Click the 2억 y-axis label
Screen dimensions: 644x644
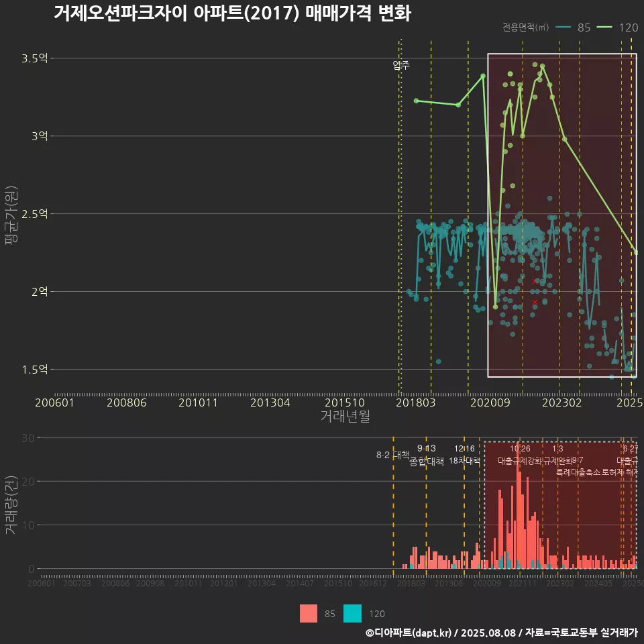(x=40, y=292)
